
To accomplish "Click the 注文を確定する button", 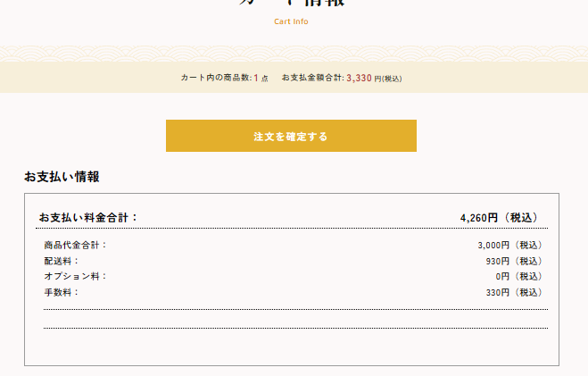I will (x=291, y=136).
